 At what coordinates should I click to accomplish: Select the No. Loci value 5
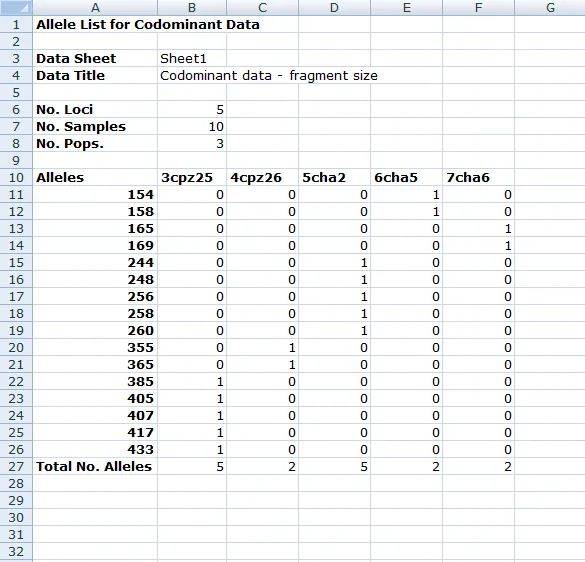pyautogui.click(x=192, y=110)
